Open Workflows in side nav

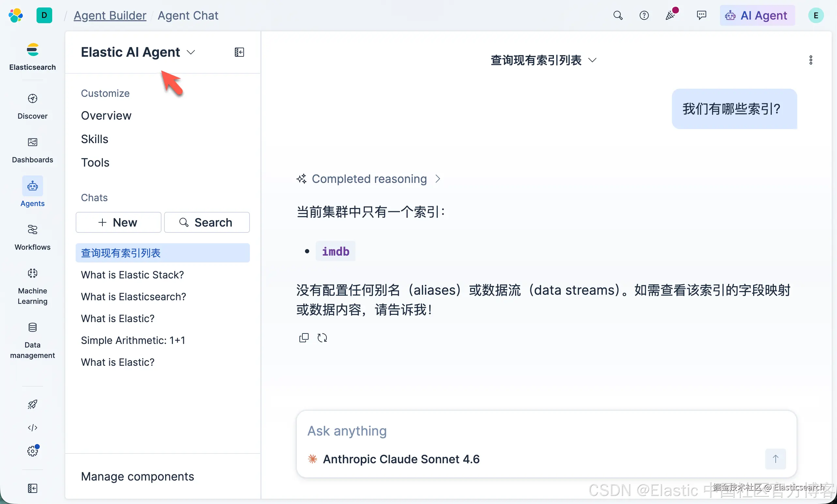click(33, 237)
